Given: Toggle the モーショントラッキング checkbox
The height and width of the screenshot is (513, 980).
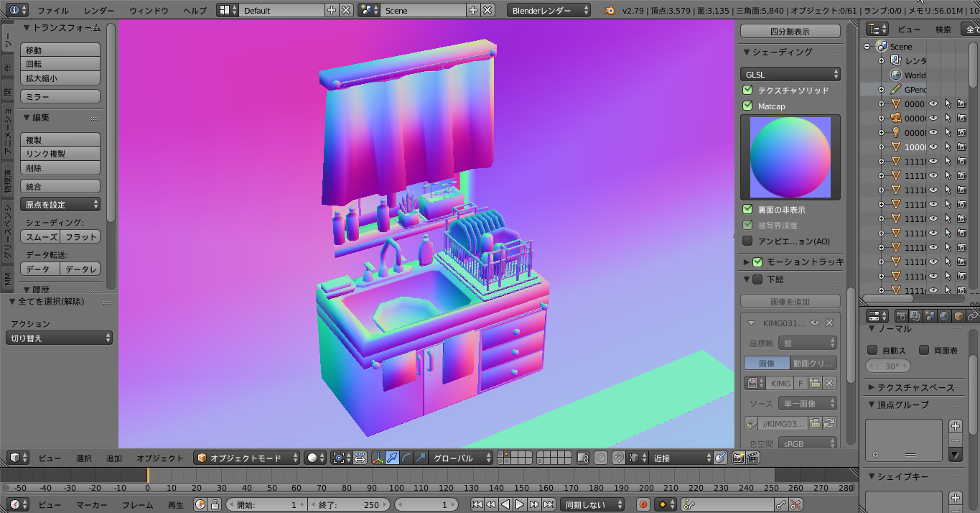Looking at the screenshot, I should point(757,262).
